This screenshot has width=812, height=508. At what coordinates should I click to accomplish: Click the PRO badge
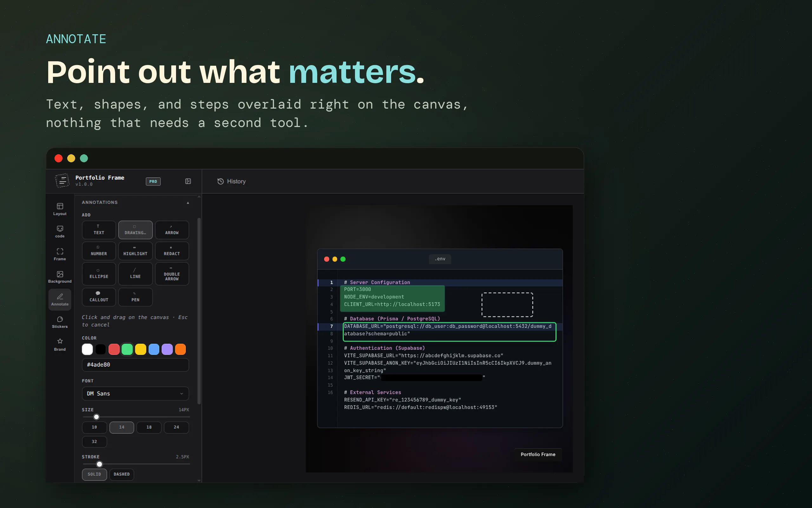[153, 181]
